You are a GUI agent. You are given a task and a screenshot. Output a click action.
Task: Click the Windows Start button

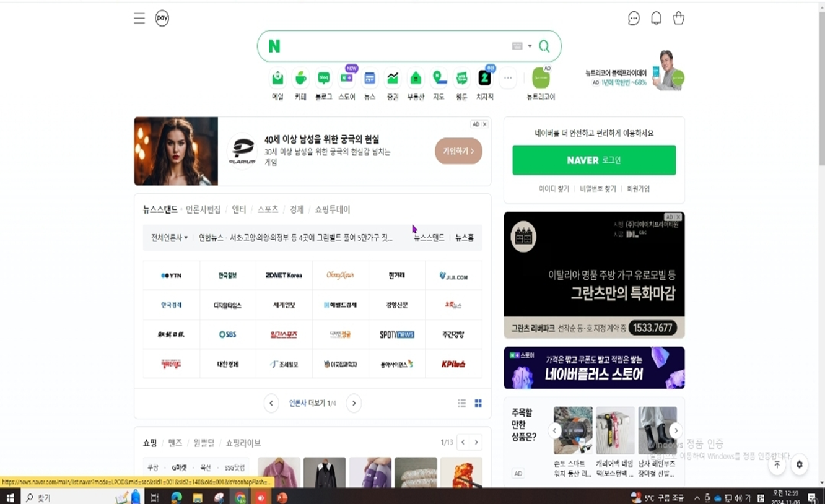pyautogui.click(x=9, y=498)
